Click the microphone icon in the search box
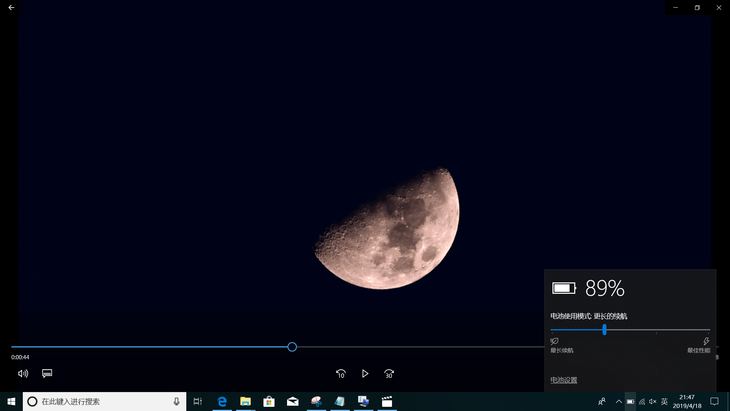Screen dimensions: 730x411 [176, 401]
